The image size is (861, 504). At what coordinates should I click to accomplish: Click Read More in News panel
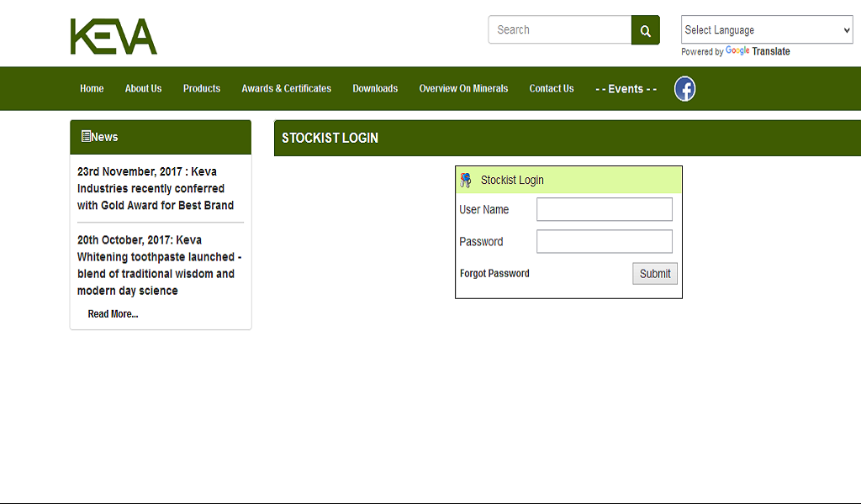pos(114,313)
